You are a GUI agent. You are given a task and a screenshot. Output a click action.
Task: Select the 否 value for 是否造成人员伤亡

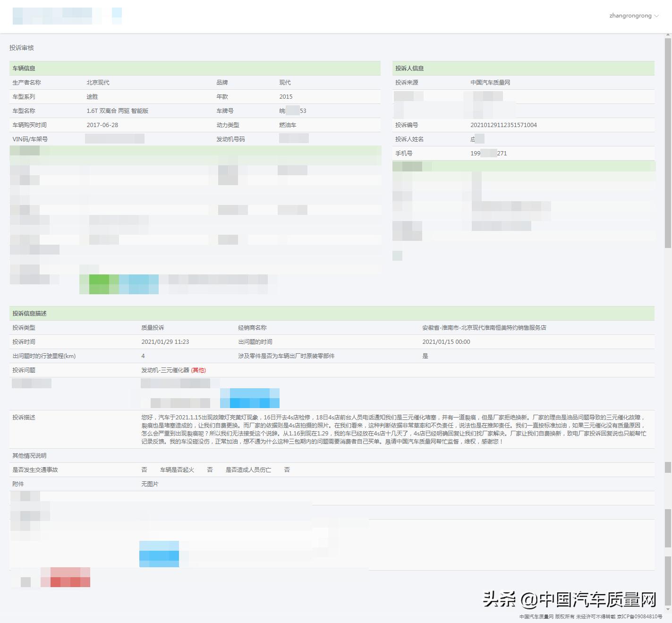pos(286,469)
